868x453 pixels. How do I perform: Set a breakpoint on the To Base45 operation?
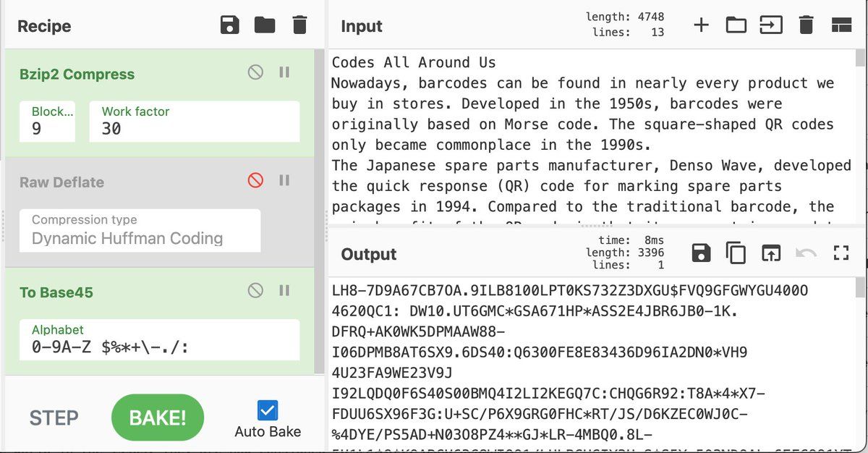coord(284,291)
